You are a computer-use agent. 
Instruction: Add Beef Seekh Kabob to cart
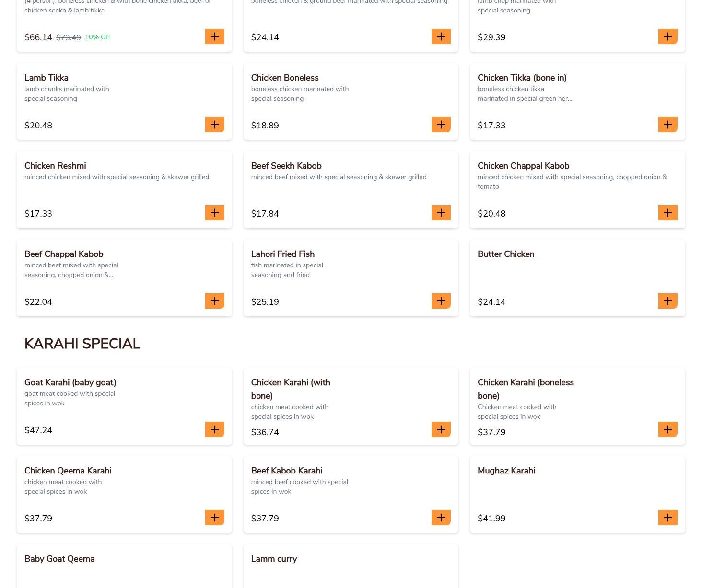click(441, 213)
